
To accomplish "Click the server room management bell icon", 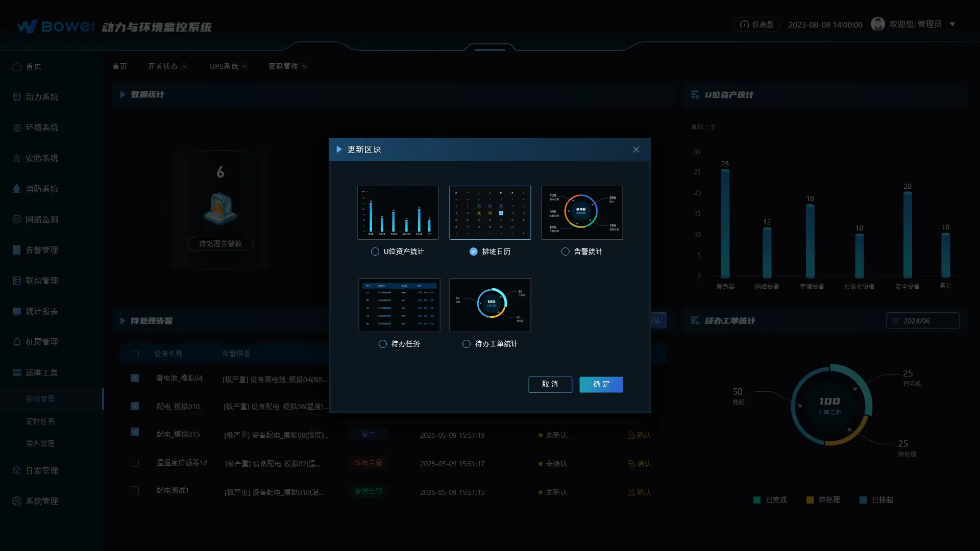I will [x=17, y=342].
